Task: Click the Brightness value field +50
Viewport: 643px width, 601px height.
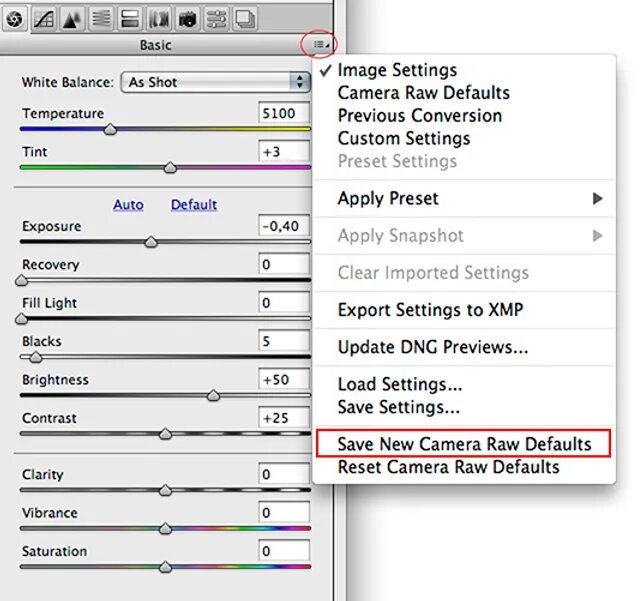Action: pos(284,380)
